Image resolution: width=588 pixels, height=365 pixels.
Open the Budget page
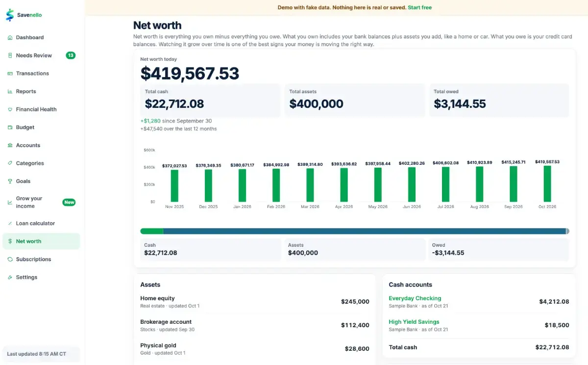41,128
